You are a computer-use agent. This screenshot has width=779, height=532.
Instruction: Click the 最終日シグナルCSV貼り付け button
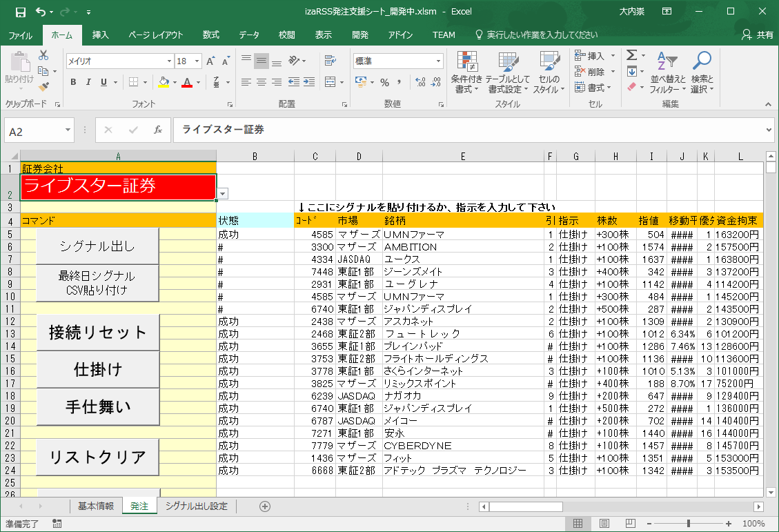coord(97,283)
